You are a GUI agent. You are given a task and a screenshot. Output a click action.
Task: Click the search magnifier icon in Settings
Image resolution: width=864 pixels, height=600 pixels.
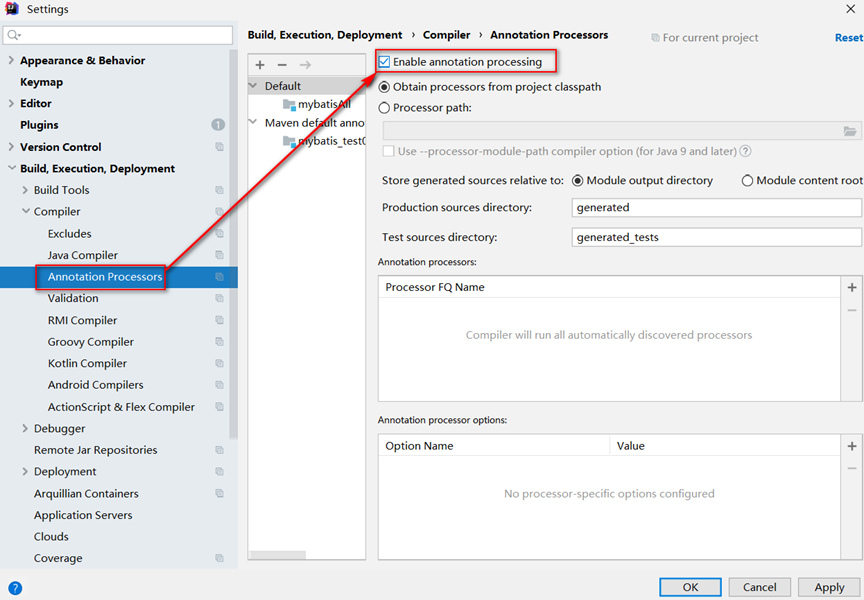pyautogui.click(x=14, y=35)
